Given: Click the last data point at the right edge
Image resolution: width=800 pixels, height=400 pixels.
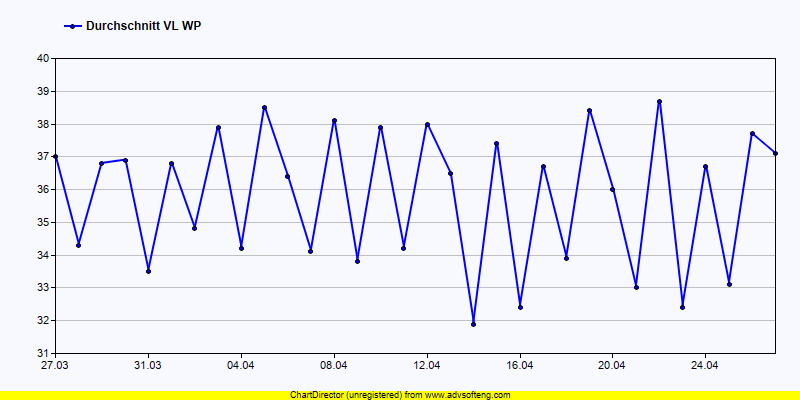Looking at the screenshot, I should (x=775, y=153).
